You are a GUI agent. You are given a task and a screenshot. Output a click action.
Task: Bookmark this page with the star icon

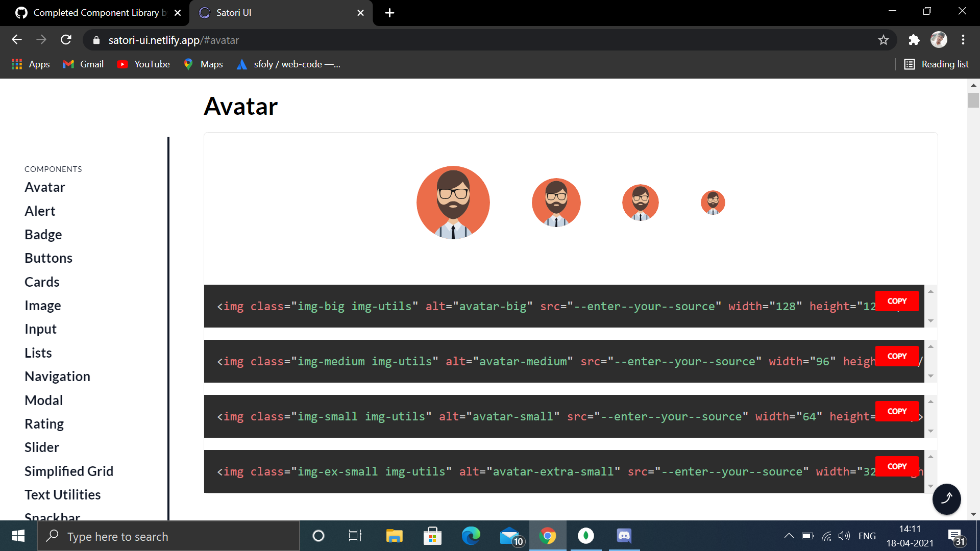click(884, 40)
